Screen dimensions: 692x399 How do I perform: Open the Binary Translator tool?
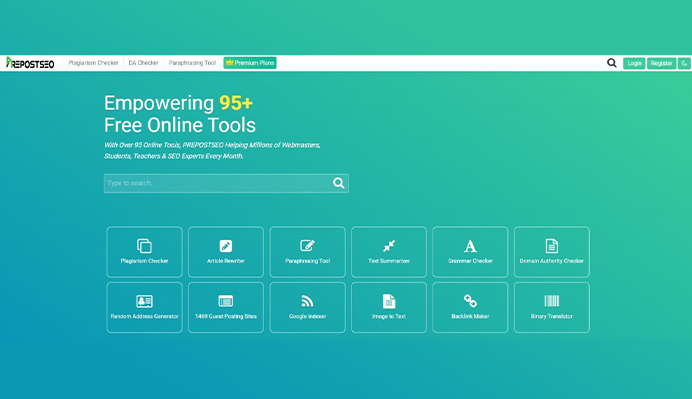coord(552,307)
